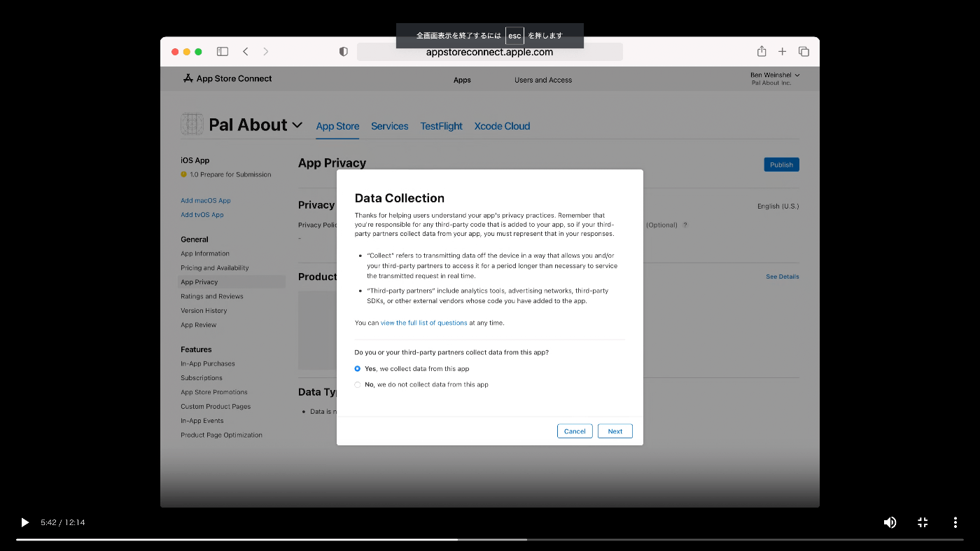Play the video
The height and width of the screenshot is (551, 980).
(x=24, y=522)
